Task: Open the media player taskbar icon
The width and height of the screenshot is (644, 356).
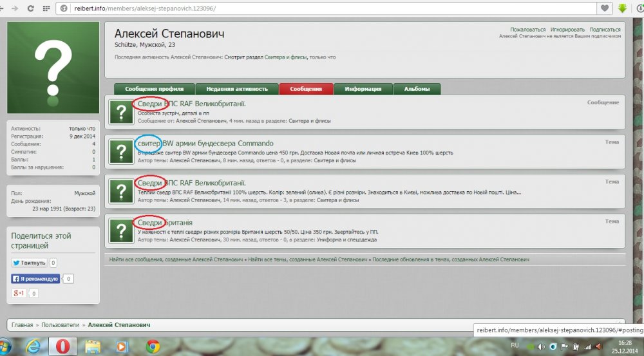Action: [x=122, y=346]
